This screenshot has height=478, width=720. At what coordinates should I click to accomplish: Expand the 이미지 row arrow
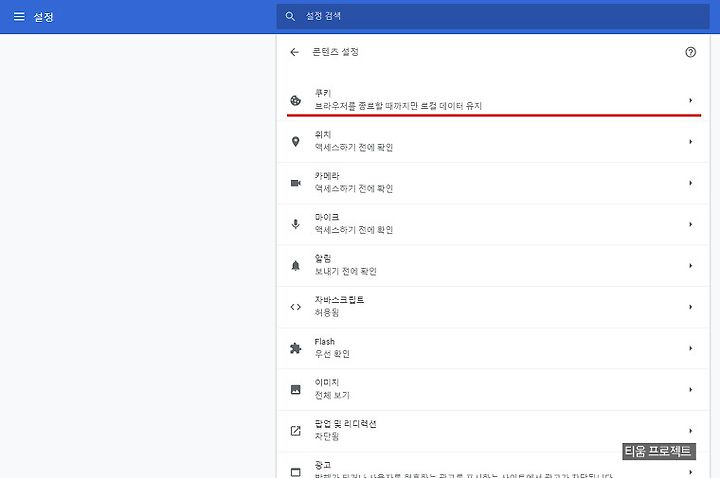pos(691,389)
